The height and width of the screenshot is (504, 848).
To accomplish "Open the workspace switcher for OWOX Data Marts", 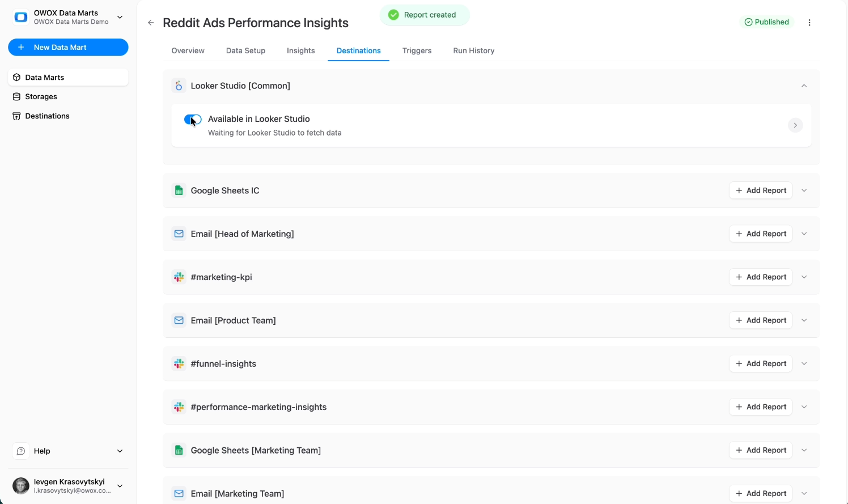I will (120, 18).
